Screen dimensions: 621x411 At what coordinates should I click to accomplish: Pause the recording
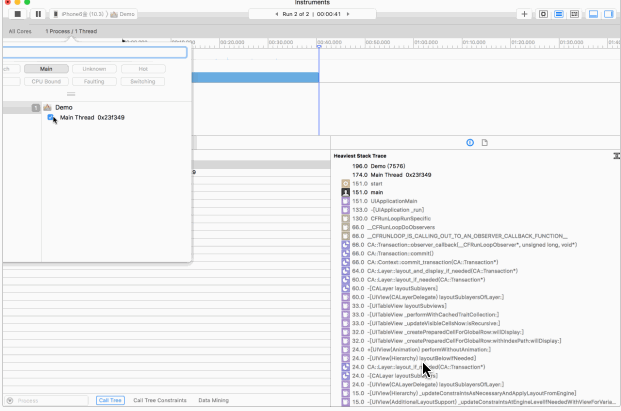pyautogui.click(x=38, y=14)
